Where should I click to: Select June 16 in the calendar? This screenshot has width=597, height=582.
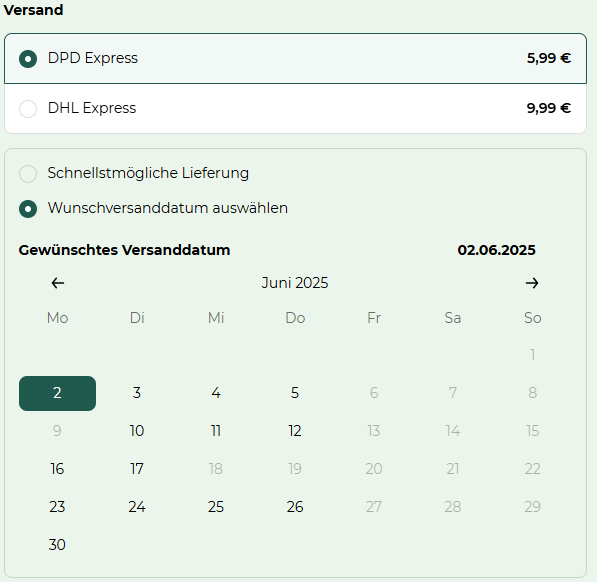click(x=57, y=469)
